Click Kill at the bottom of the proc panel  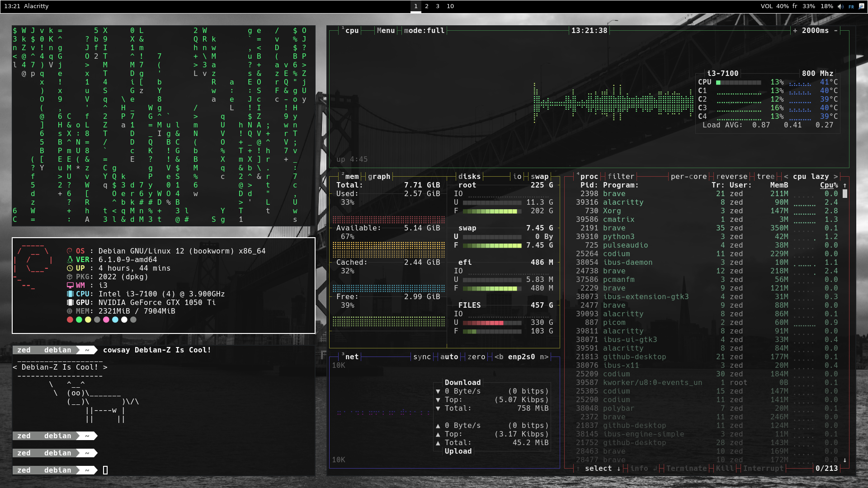725,469
